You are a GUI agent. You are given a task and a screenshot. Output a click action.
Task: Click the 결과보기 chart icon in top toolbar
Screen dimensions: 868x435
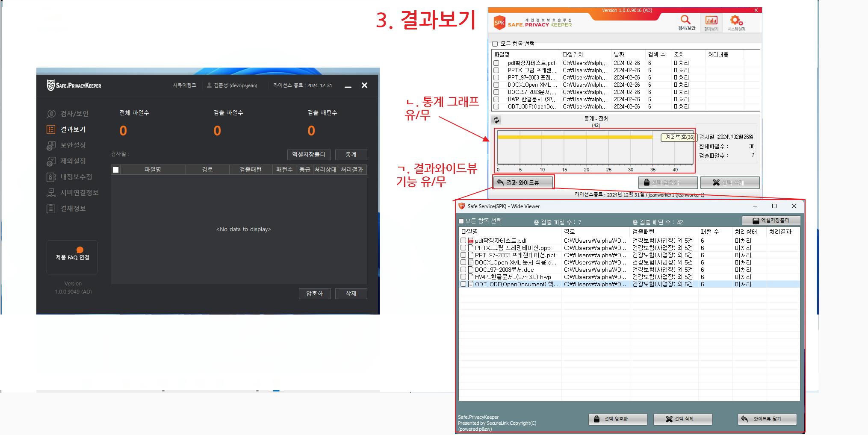[711, 21]
